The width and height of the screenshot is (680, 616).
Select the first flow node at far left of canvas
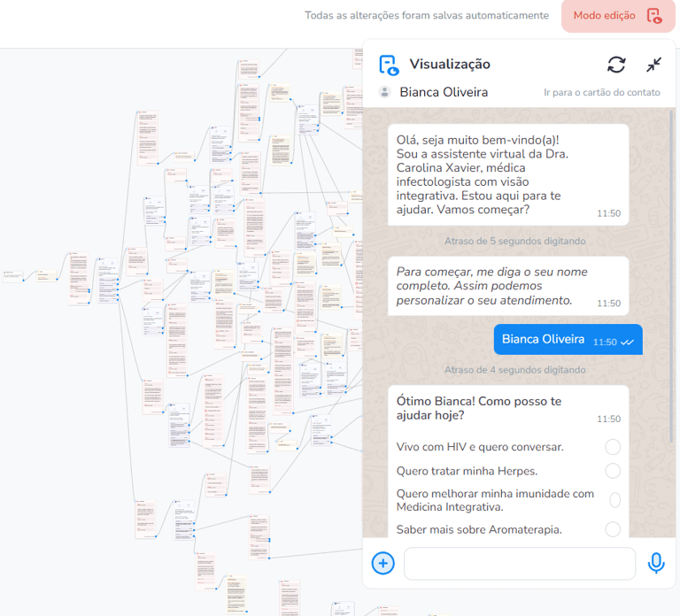click(13, 276)
